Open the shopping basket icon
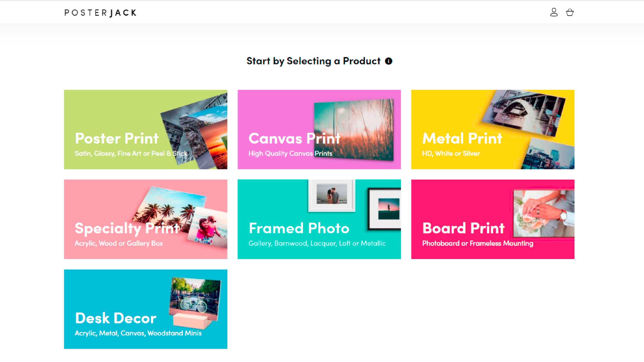 click(570, 12)
